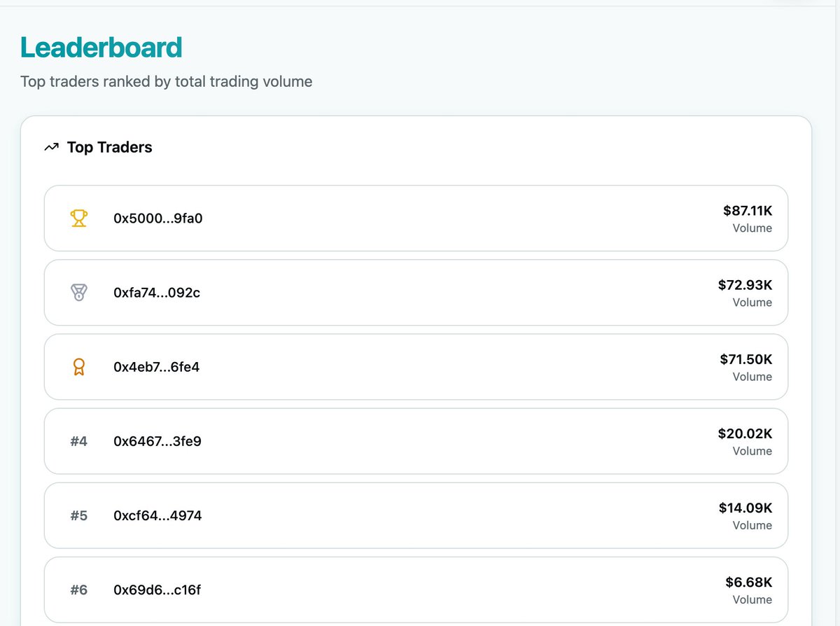This screenshot has height=626, width=840.
Task: Select trader address 0x6467...3fe9
Action: 157,441
